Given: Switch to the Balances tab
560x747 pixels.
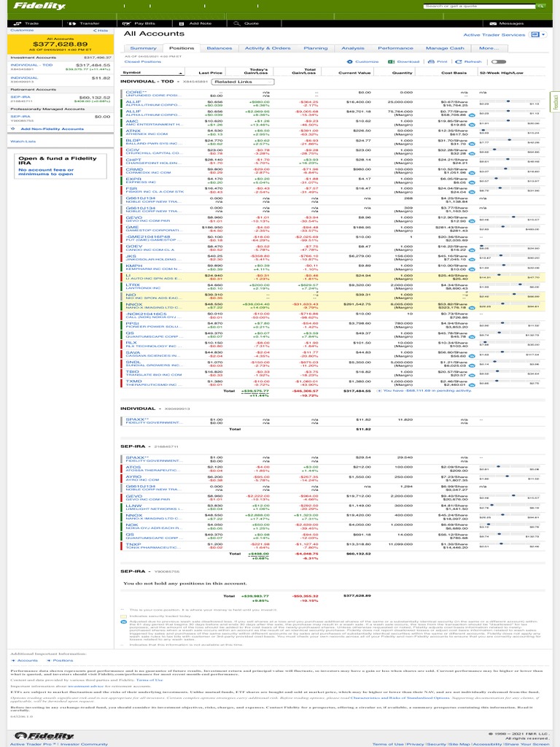Looking at the screenshot, I should (x=219, y=48).
